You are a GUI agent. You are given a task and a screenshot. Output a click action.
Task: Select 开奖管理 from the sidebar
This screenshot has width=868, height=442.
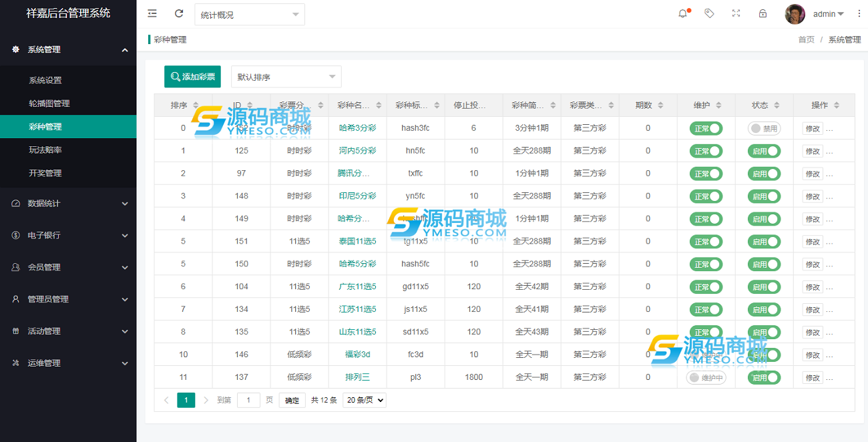click(45, 173)
